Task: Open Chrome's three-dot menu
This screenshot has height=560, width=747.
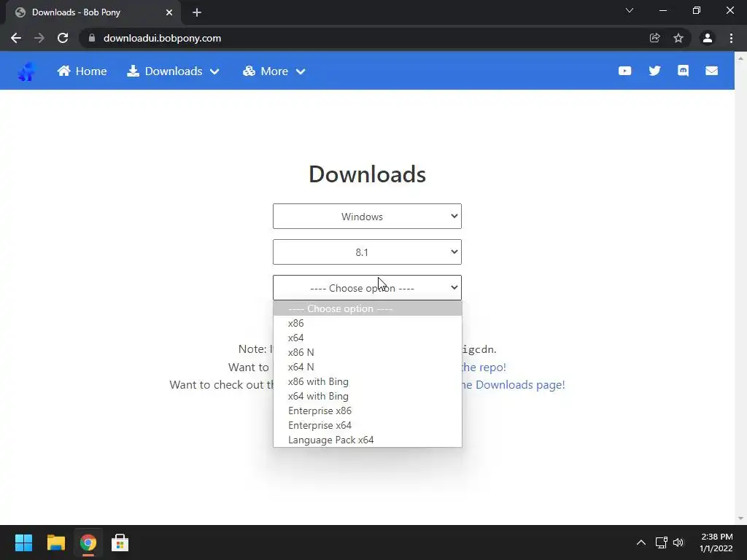Action: pos(731,38)
